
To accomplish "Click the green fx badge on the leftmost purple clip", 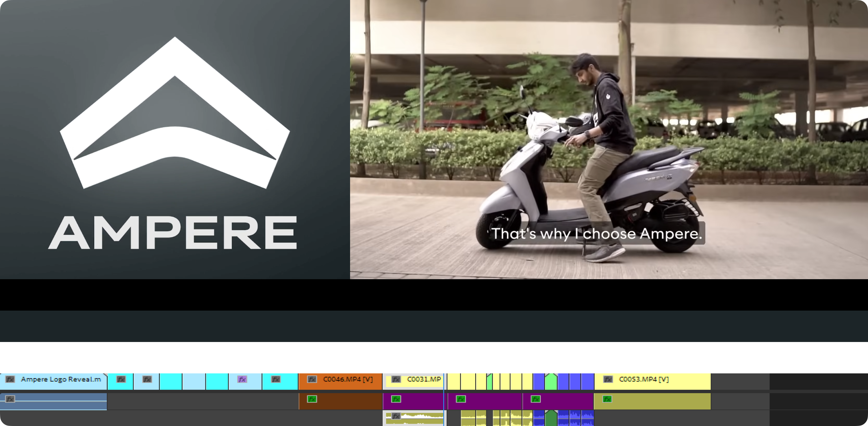I will click(396, 399).
